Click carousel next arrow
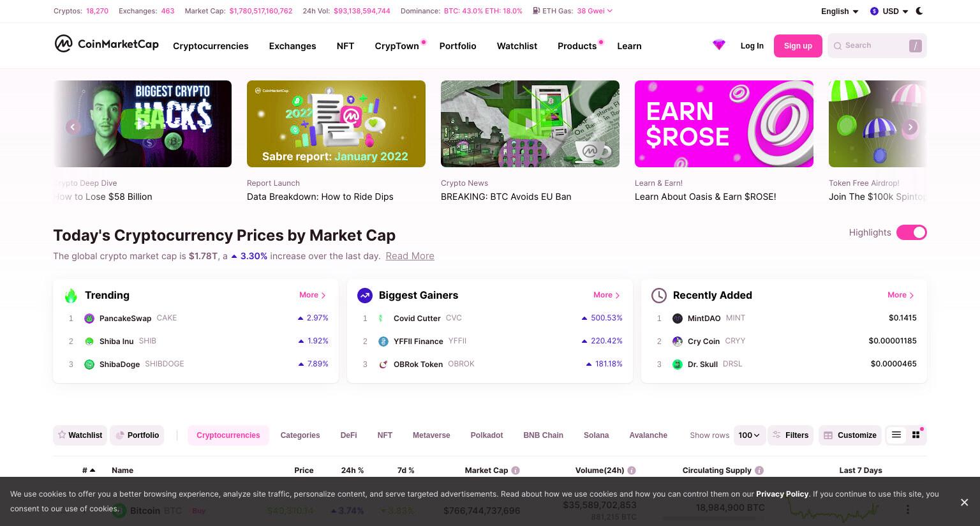Viewport: 980px width, 526px height. click(910, 127)
